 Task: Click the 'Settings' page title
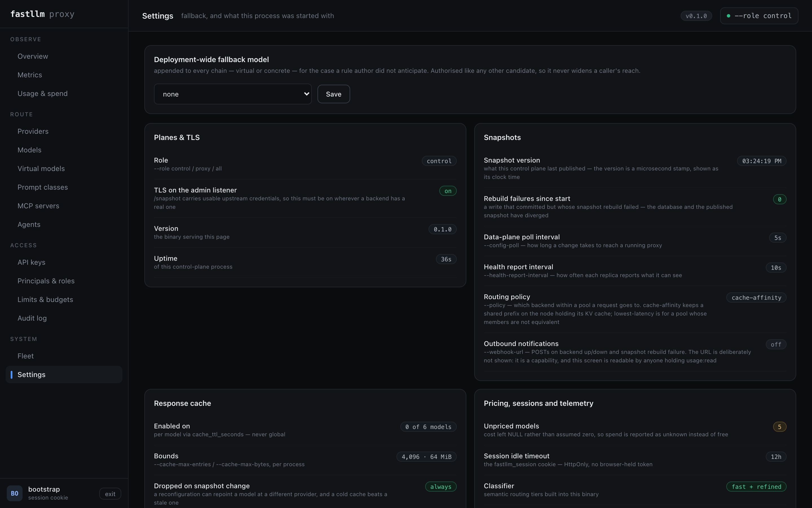tap(158, 16)
